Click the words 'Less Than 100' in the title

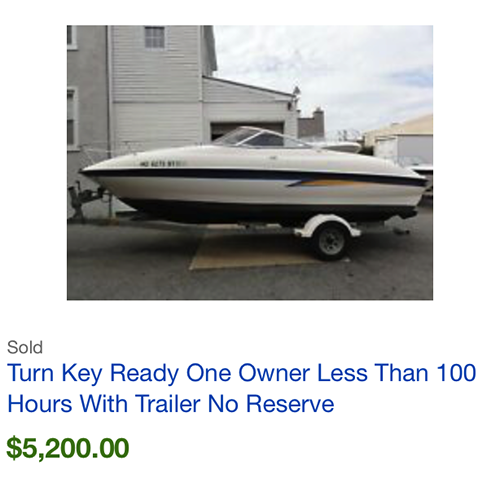(396, 373)
